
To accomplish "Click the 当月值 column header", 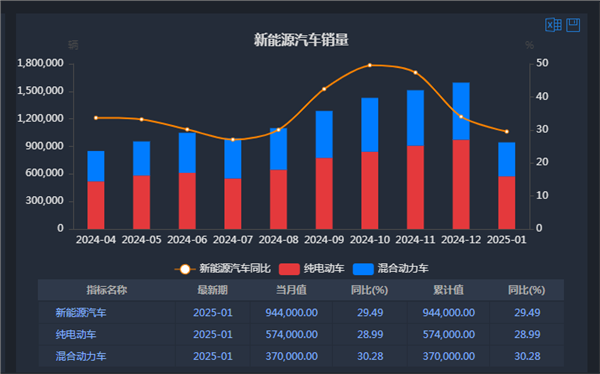I will coord(292,290).
